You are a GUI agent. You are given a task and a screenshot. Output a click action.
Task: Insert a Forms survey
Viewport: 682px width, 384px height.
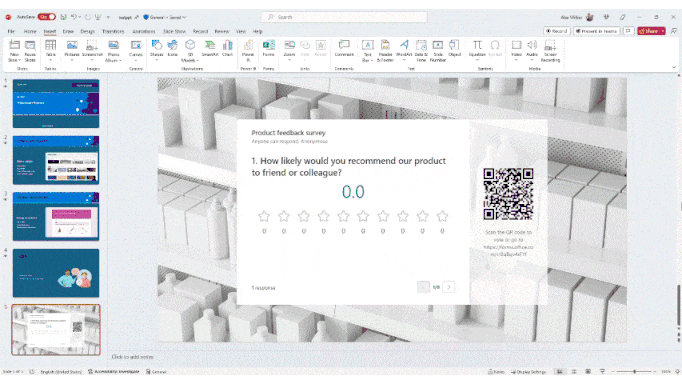[268, 49]
